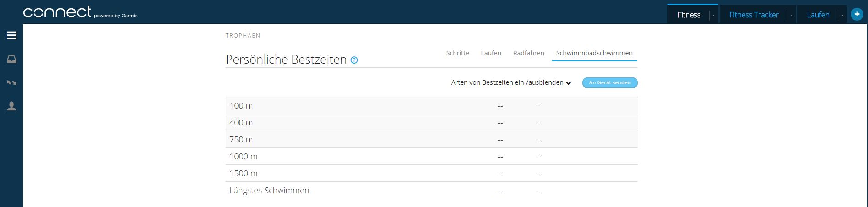The image size is (868, 207).
Task: Open the Fitness dashboard tab
Action: (689, 15)
